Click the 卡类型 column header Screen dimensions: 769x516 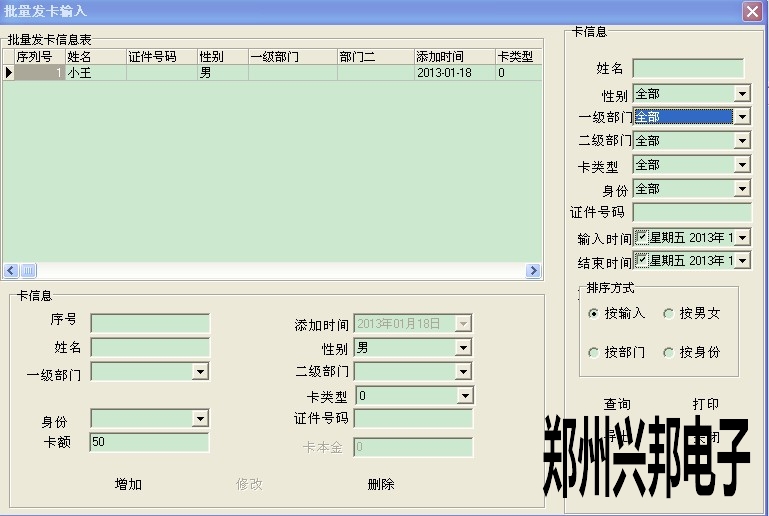tap(518, 57)
